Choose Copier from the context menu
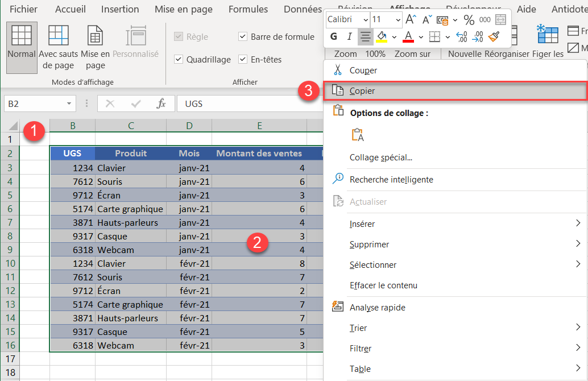The image size is (588, 381). [456, 91]
